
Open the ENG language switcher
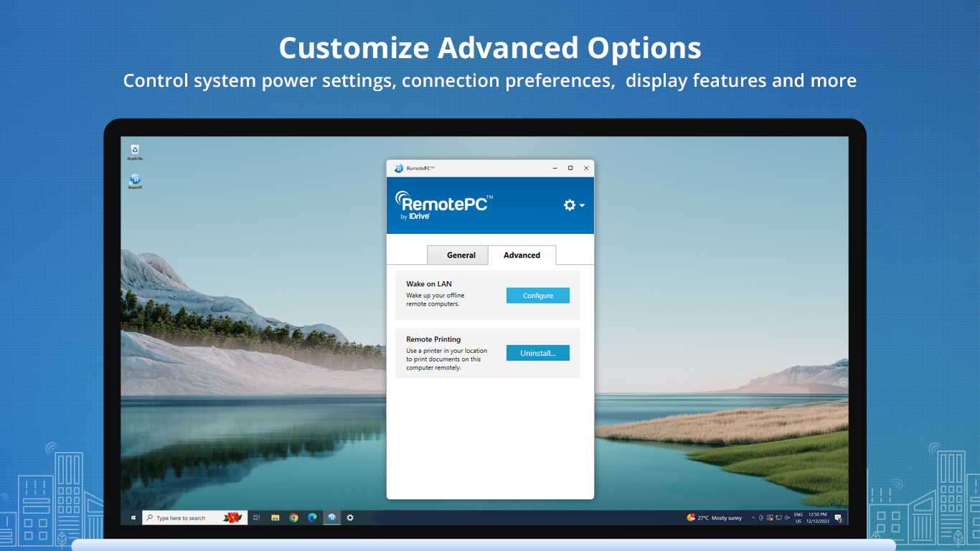(798, 517)
